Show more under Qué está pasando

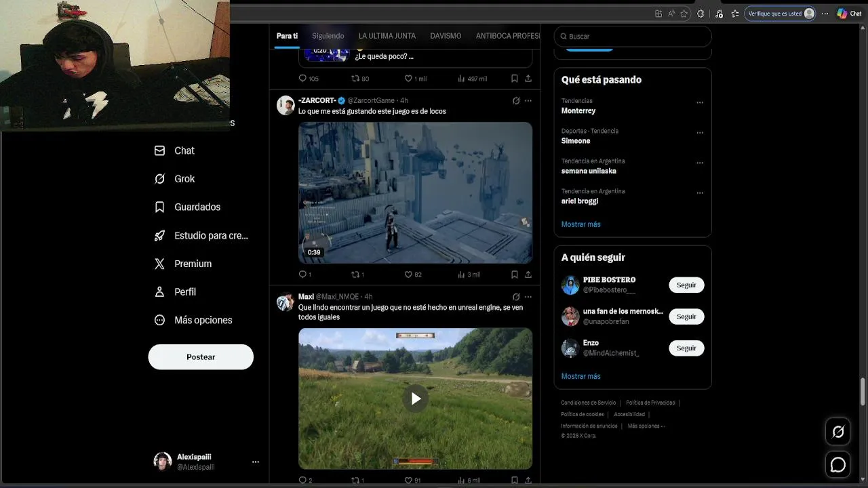[581, 224]
